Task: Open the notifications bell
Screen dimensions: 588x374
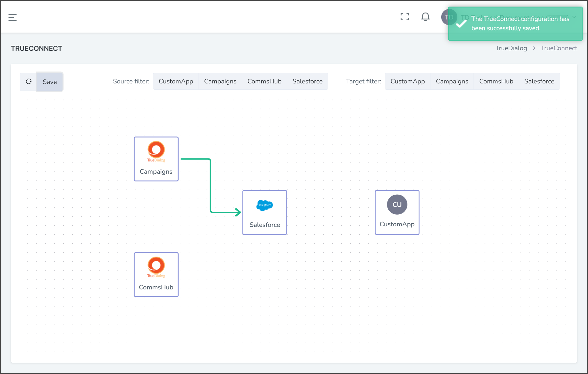Action: tap(425, 17)
